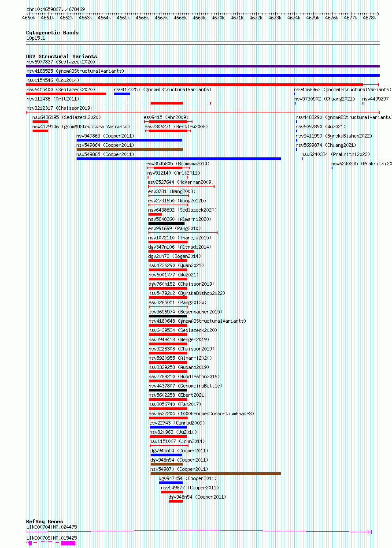The height and width of the screenshot is (548, 392).
Task: Select nsv549870 (Cooper2011) label
Action: point(179,469)
